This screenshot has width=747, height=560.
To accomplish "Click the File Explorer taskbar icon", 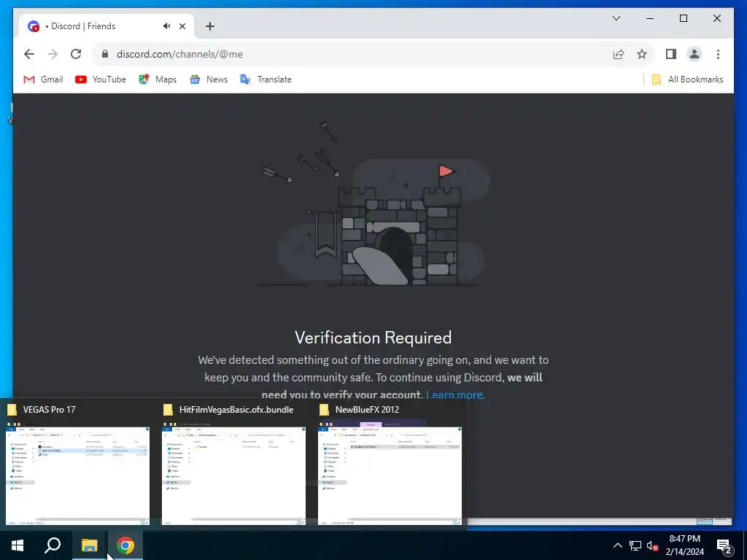I will click(89, 545).
